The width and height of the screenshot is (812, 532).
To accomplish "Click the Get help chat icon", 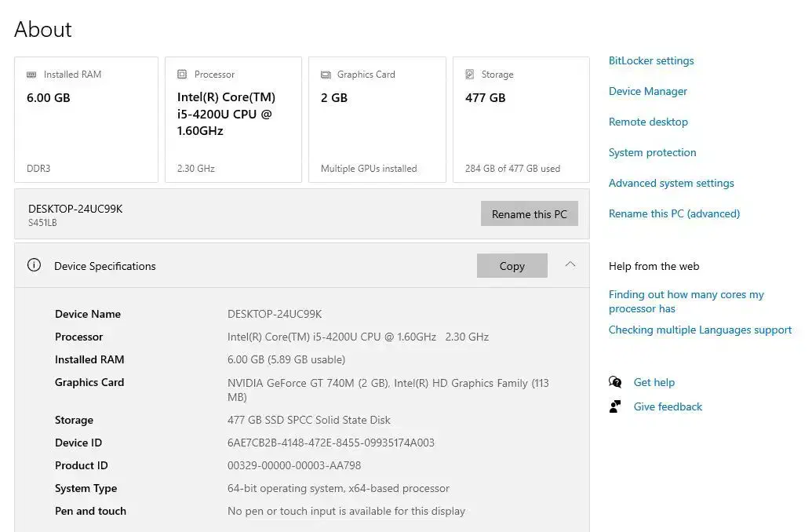I will tap(615, 382).
